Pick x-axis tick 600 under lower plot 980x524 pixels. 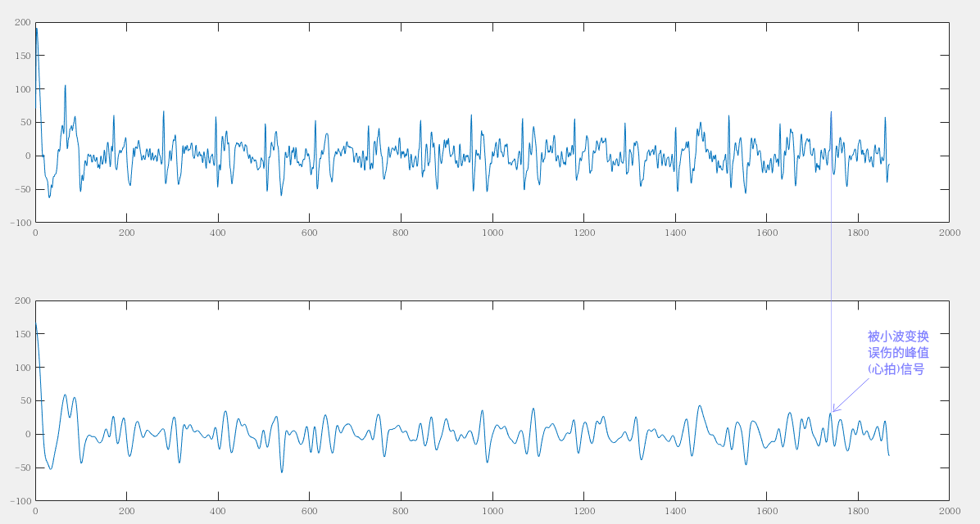click(x=310, y=511)
